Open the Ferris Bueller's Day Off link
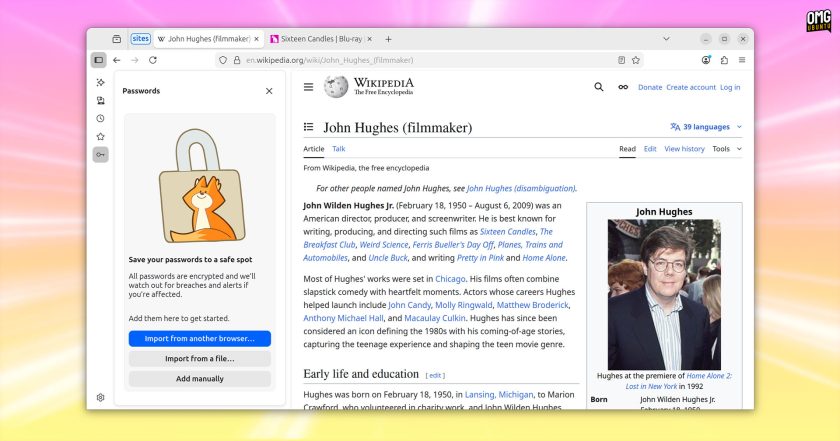The height and width of the screenshot is (441, 840). 453,244
